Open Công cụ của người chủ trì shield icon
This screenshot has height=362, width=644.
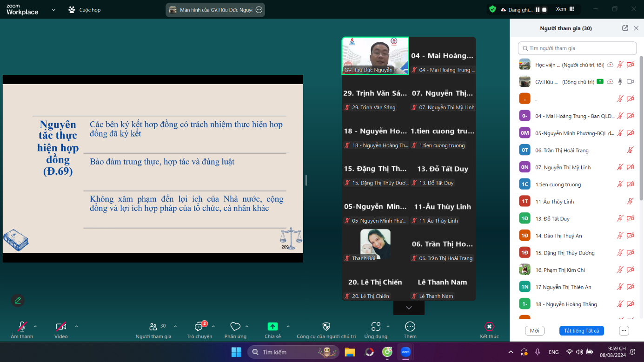pyautogui.click(x=326, y=327)
